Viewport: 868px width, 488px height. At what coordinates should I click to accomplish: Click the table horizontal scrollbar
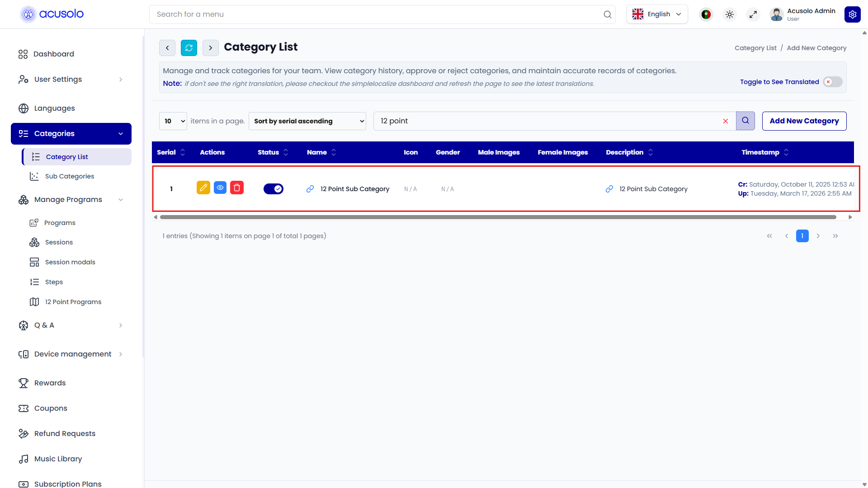point(498,217)
